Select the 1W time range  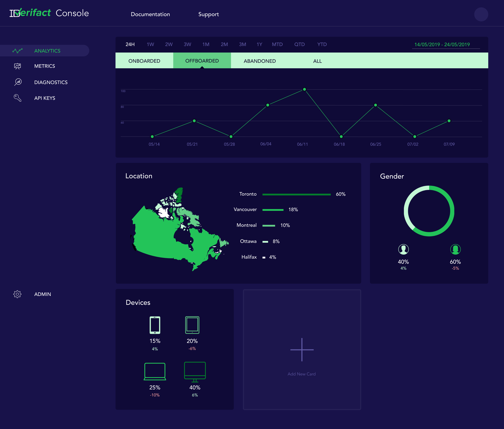pyautogui.click(x=150, y=44)
